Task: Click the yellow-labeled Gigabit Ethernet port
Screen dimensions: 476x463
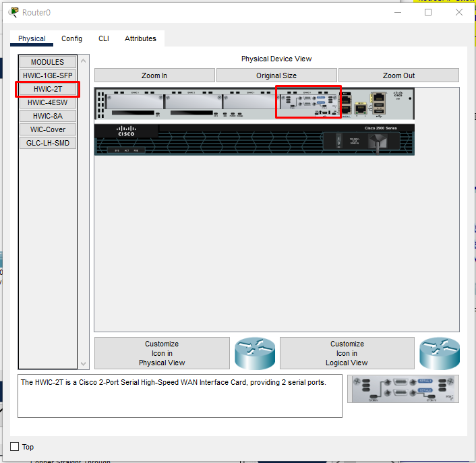Action: coord(361,109)
